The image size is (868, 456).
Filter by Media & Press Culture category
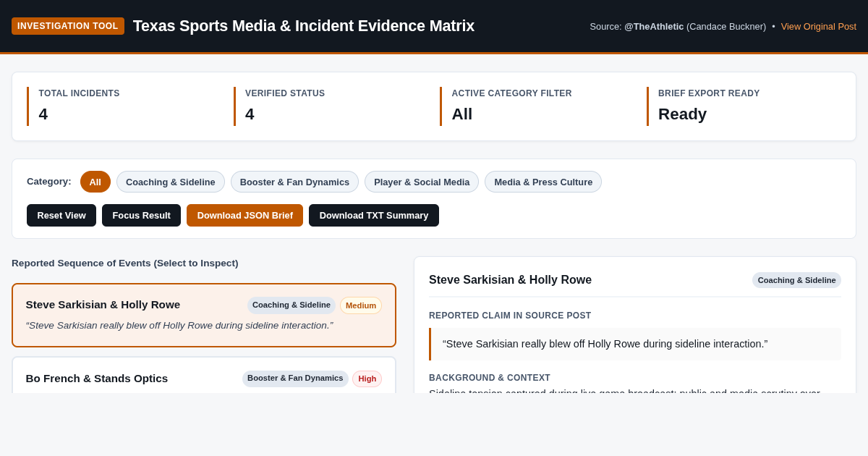[x=543, y=182]
